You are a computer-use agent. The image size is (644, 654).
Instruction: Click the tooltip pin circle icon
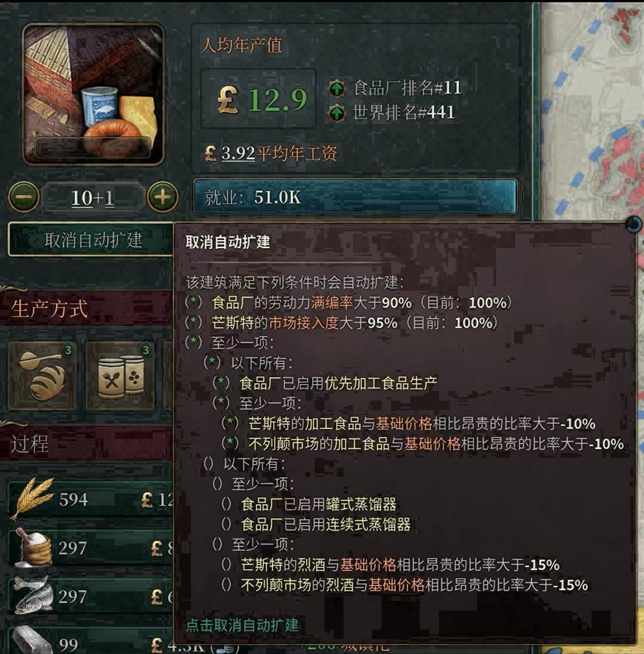tap(634, 224)
